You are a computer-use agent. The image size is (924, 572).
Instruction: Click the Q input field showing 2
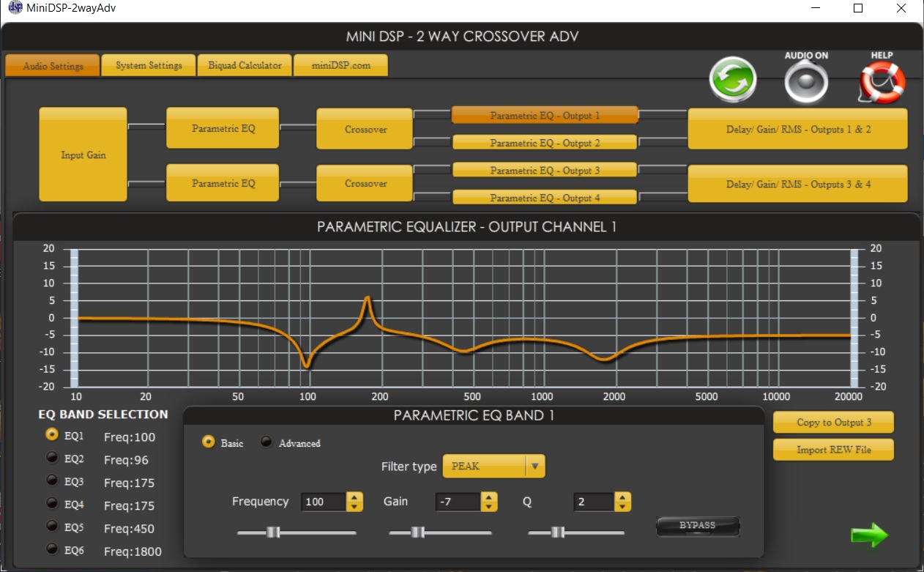click(594, 502)
